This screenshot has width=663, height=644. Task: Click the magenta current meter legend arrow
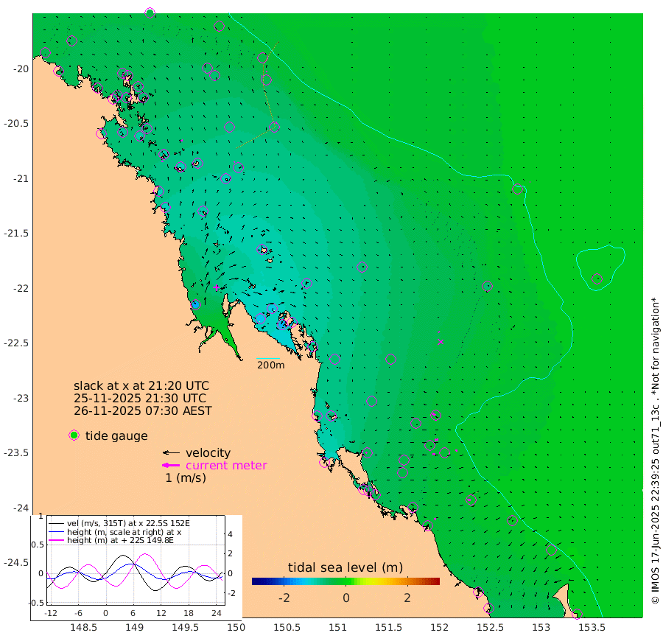coord(171,465)
